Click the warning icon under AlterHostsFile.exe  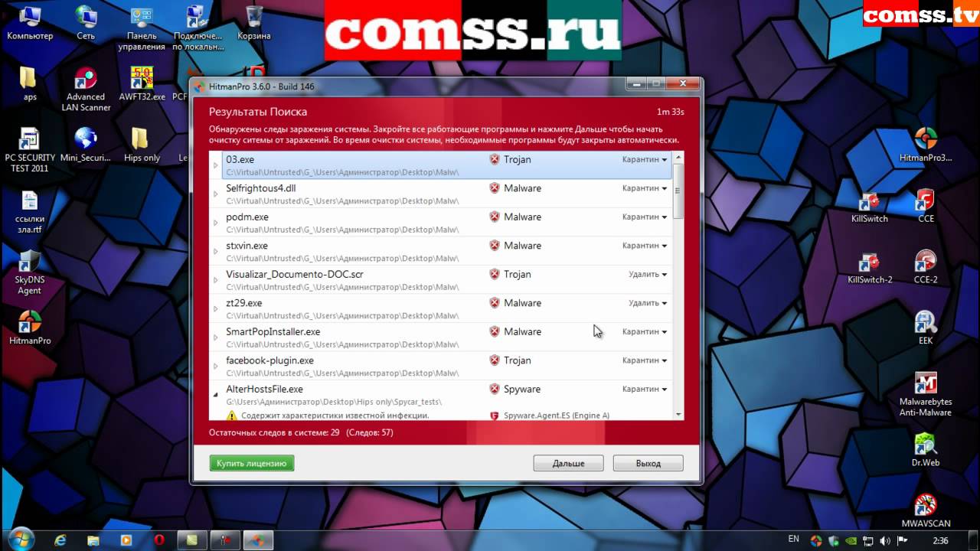click(231, 416)
